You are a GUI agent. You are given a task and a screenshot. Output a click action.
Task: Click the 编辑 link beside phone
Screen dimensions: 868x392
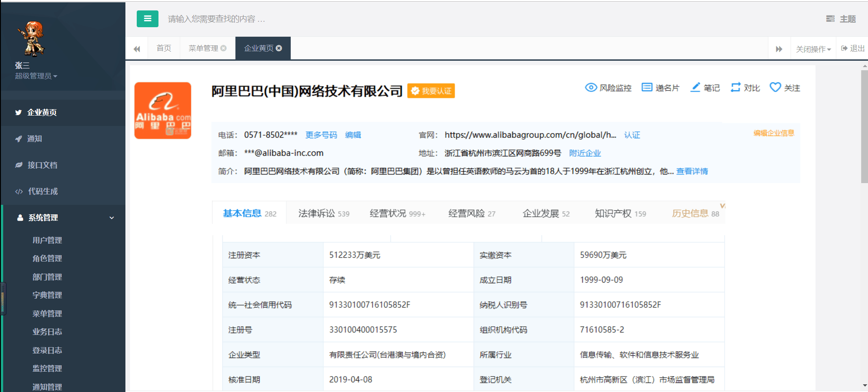353,135
